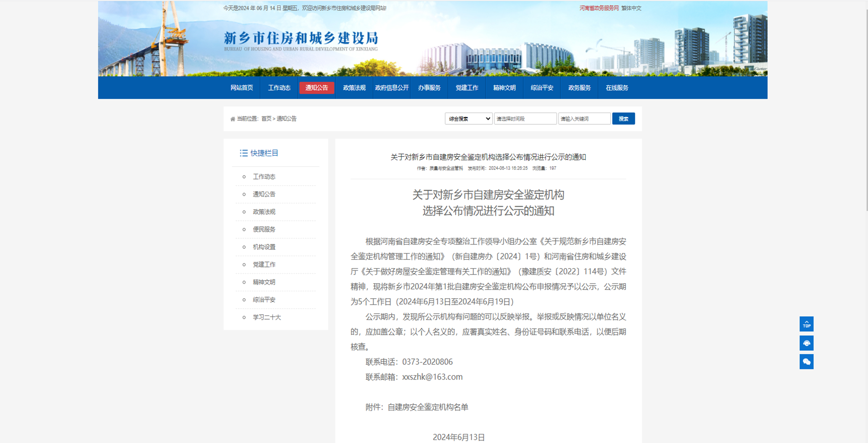Click the TOP back-to-top icon

806,324
